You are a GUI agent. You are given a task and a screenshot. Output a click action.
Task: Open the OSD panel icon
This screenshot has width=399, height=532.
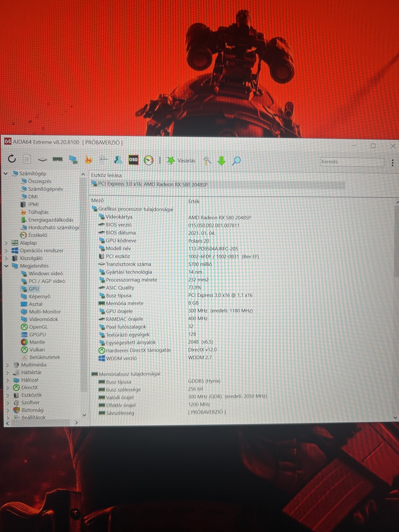pyautogui.click(x=133, y=160)
